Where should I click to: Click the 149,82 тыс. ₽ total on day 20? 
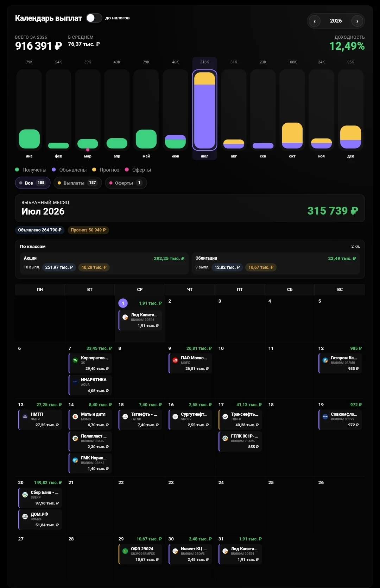[x=48, y=483]
